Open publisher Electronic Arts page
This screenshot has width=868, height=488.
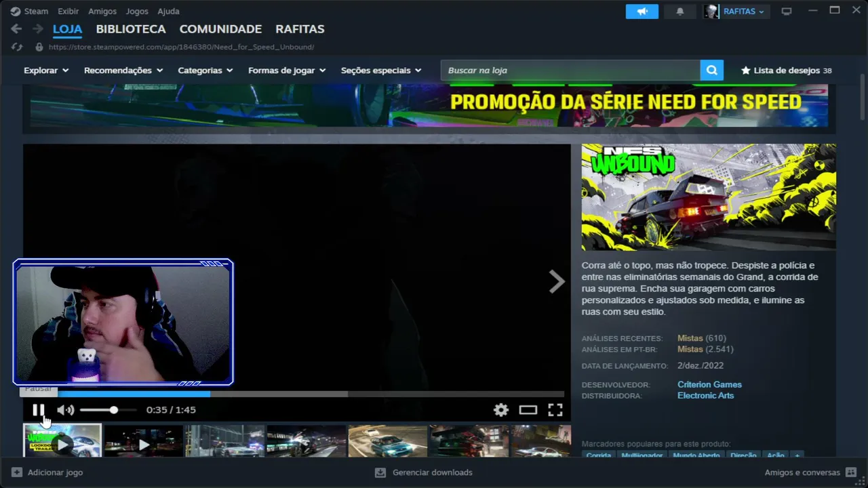(705, 395)
